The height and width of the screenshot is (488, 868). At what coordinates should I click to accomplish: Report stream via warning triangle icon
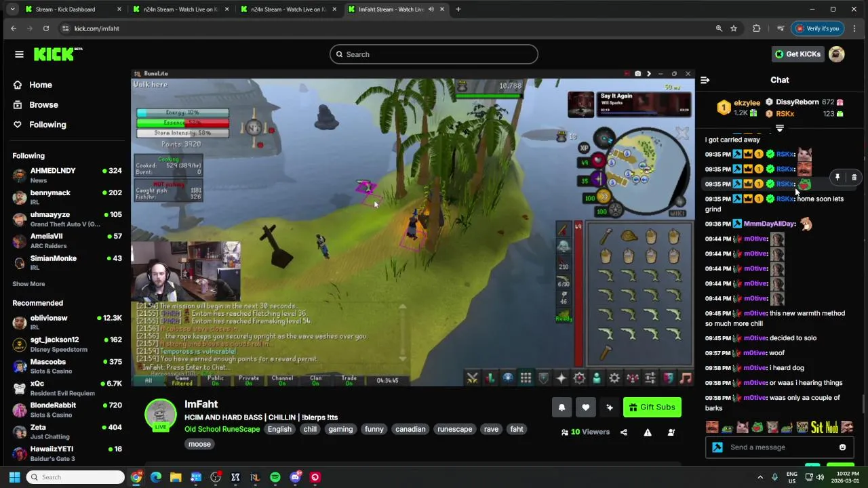[648, 432]
